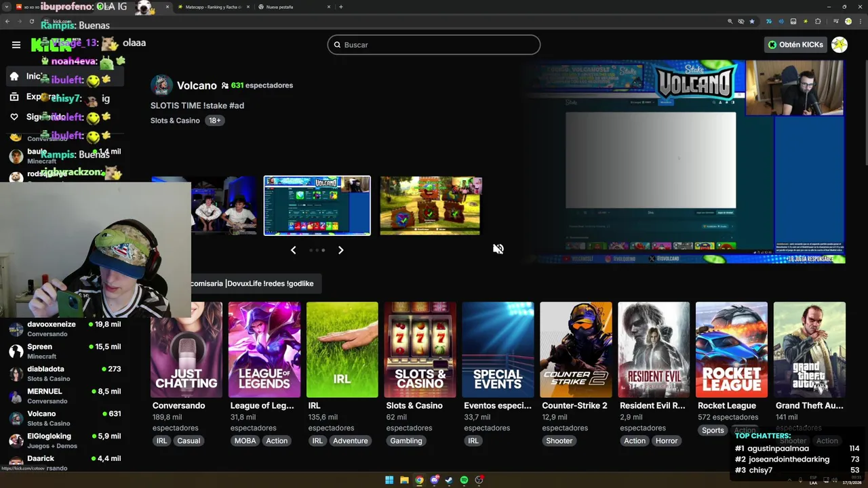Screen dimensions: 868x488
Task: Switch to the Nueva pestaña tab
Action: point(294,7)
